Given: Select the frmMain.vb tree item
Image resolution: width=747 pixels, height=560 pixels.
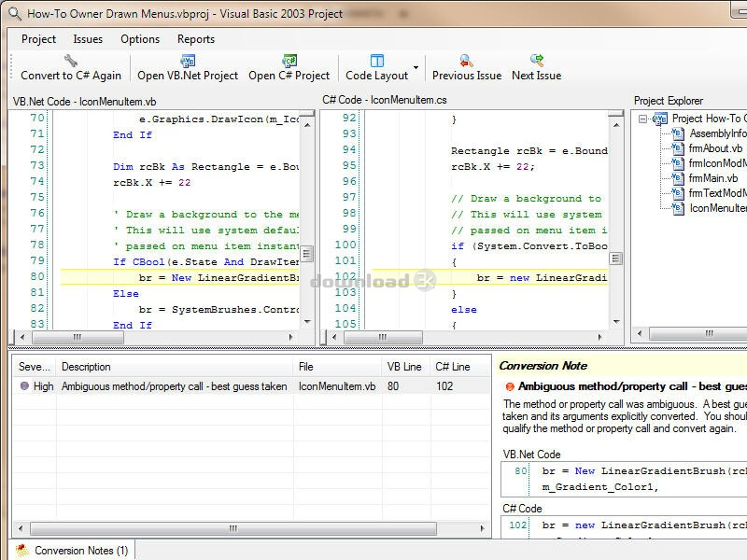Looking at the screenshot, I should pos(713,178).
